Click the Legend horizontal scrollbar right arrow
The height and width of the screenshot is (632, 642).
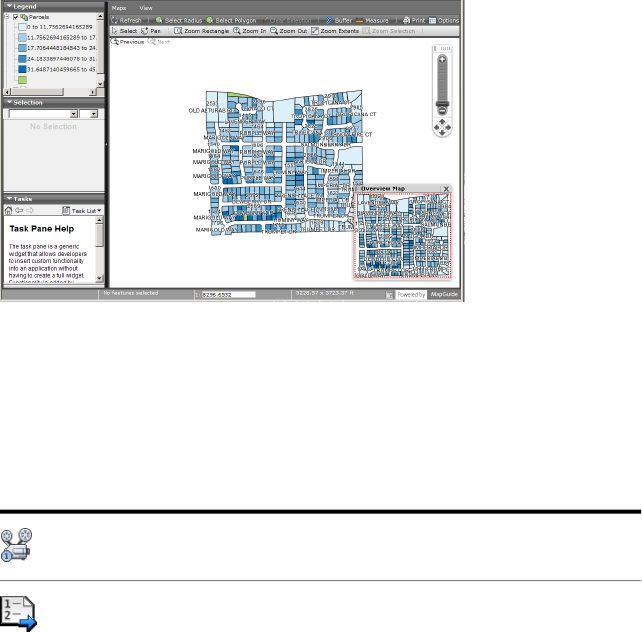[93, 92]
